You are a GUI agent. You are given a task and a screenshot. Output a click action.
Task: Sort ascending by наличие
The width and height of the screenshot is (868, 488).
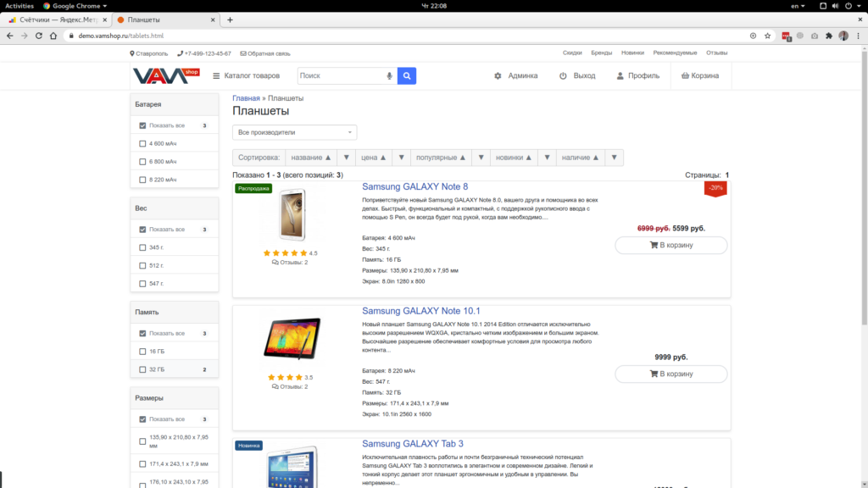coord(580,158)
